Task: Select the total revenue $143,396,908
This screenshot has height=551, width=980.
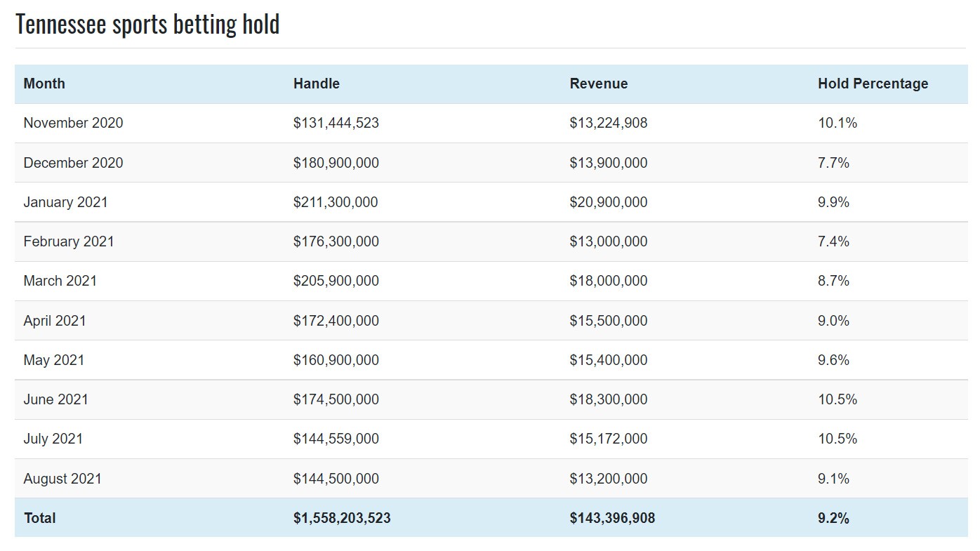Action: 612,518
